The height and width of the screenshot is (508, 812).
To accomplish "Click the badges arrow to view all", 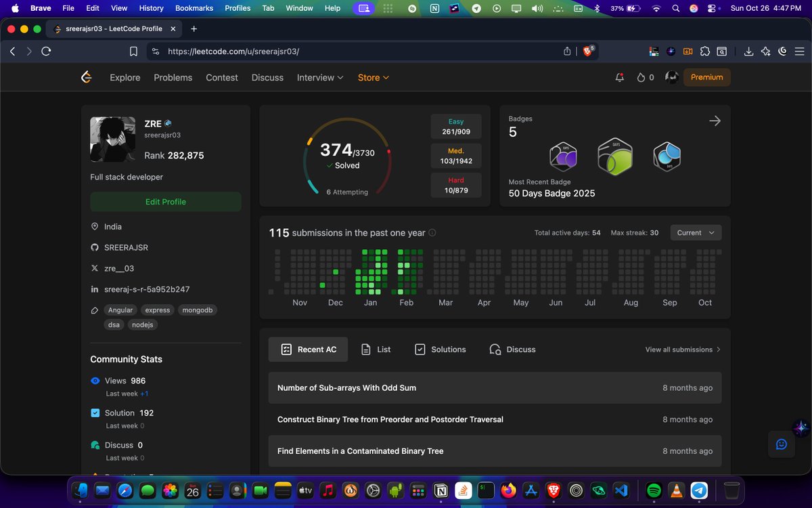I will 715,121.
